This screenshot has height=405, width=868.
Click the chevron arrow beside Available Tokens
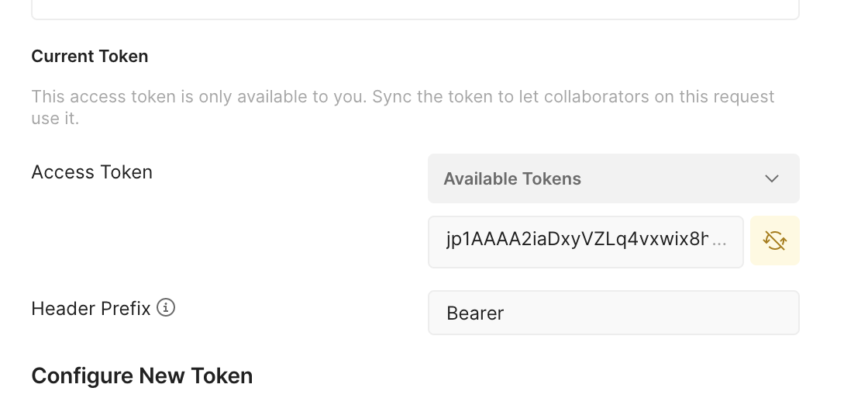point(771,178)
